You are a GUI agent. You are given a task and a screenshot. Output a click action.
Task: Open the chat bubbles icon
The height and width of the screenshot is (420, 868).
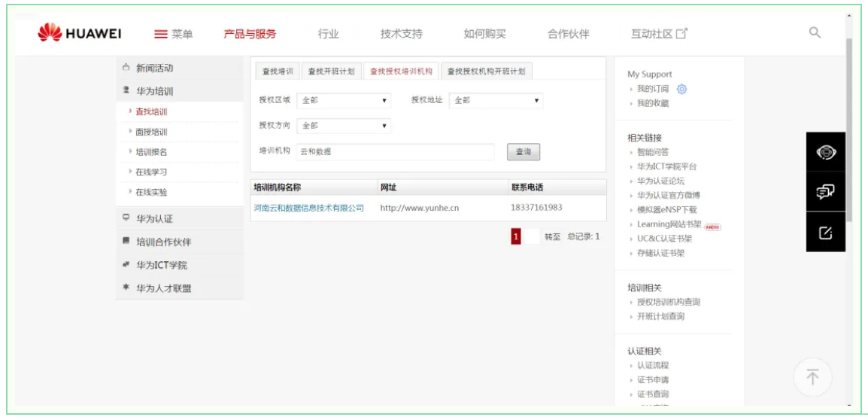click(825, 192)
